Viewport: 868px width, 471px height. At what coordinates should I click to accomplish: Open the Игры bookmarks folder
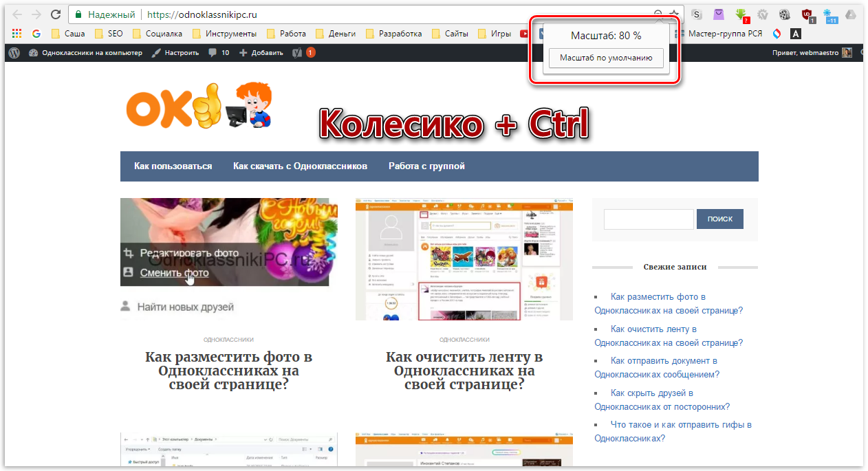495,33
